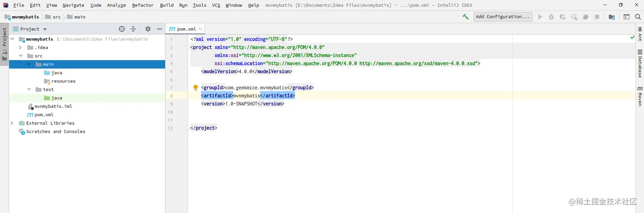Screen dimensions: 644x213
Task: Open the Run menu
Action: pyautogui.click(x=183, y=5)
